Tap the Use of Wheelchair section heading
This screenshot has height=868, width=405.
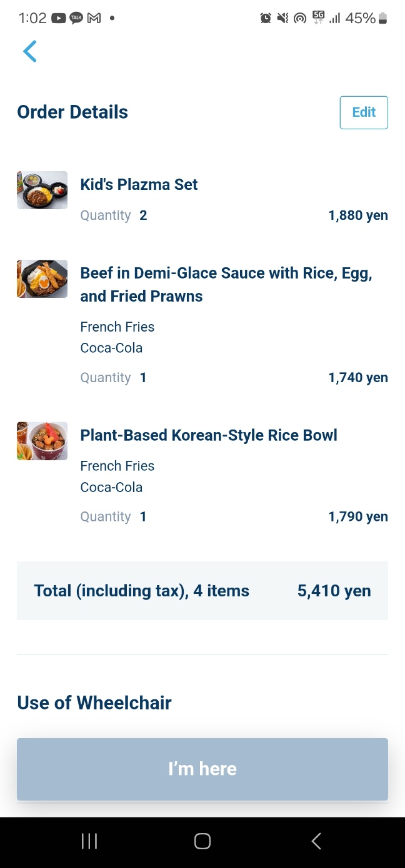tap(94, 703)
